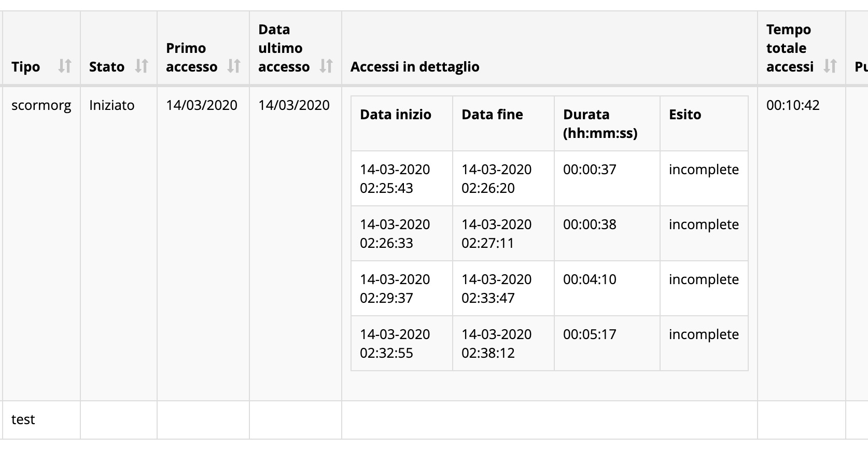Click the Stato sort arrows icon

(x=142, y=66)
